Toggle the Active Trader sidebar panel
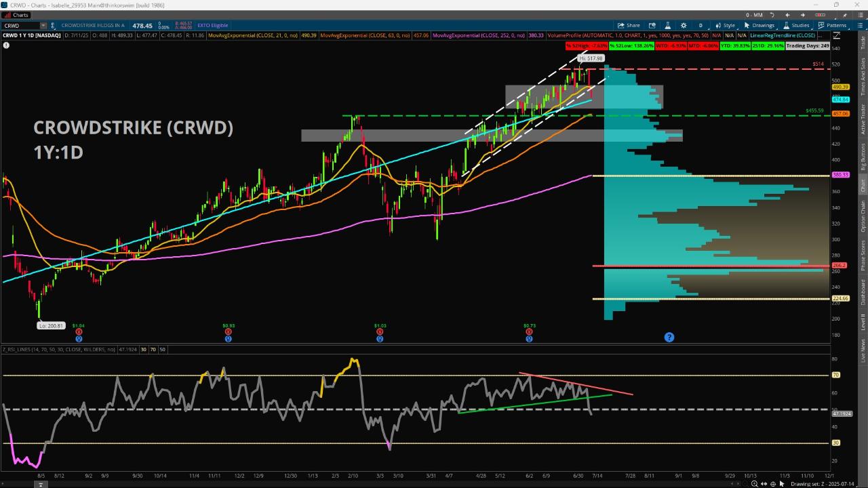 pyautogui.click(x=863, y=119)
